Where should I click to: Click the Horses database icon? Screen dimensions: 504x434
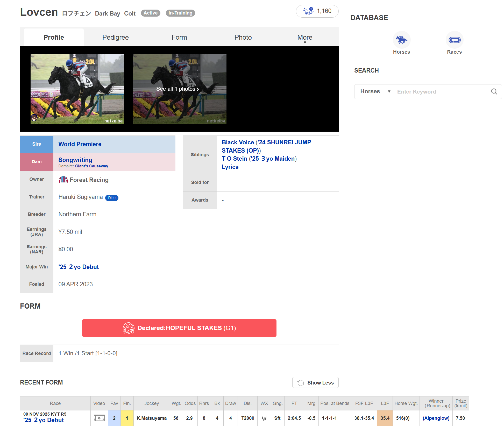click(401, 40)
